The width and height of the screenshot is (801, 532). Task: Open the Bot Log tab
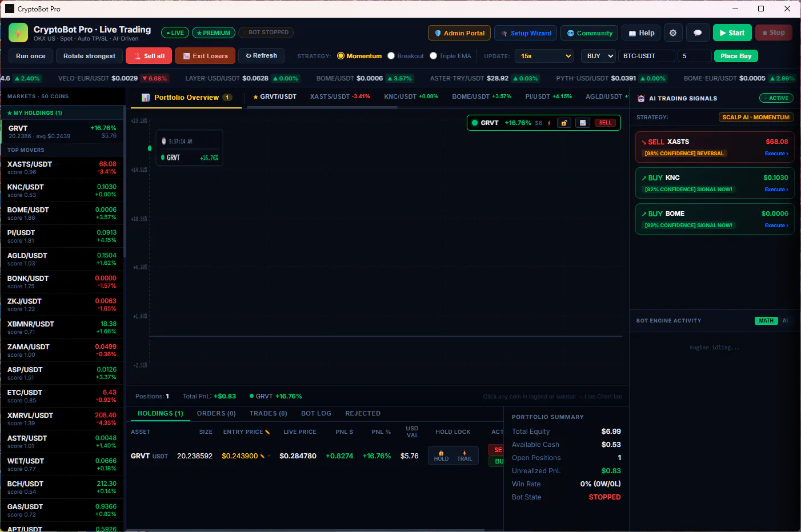tap(316, 413)
